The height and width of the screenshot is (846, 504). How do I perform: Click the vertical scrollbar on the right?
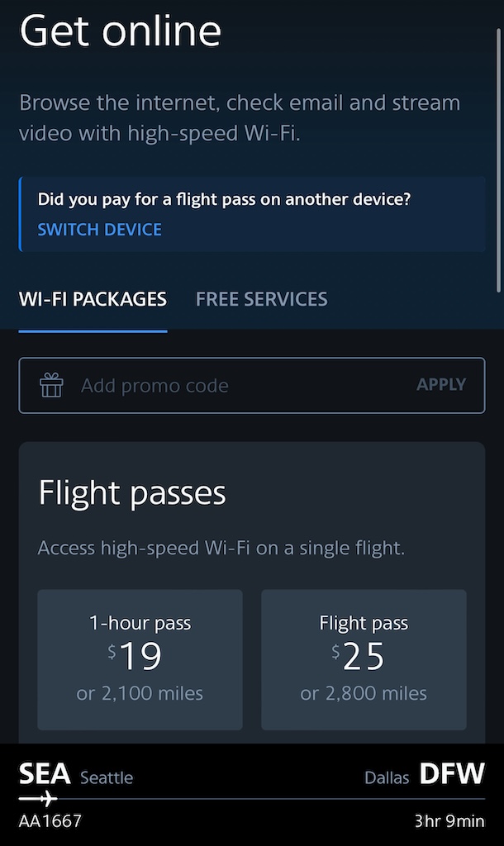tap(498, 157)
